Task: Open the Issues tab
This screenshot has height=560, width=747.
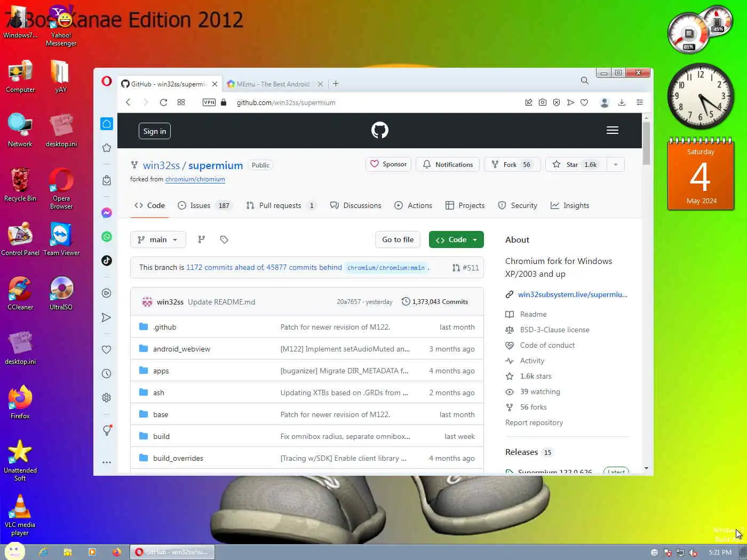Action: [x=205, y=205]
